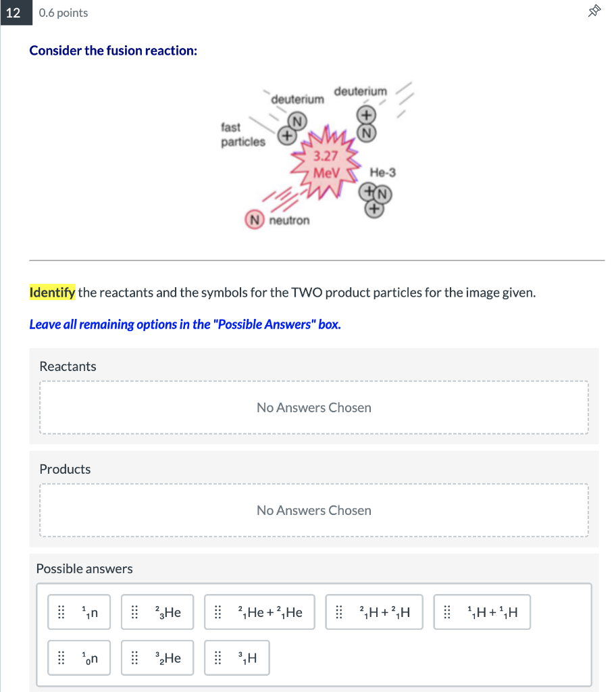Click the drag handle on the ²₃He chip

[134, 612]
